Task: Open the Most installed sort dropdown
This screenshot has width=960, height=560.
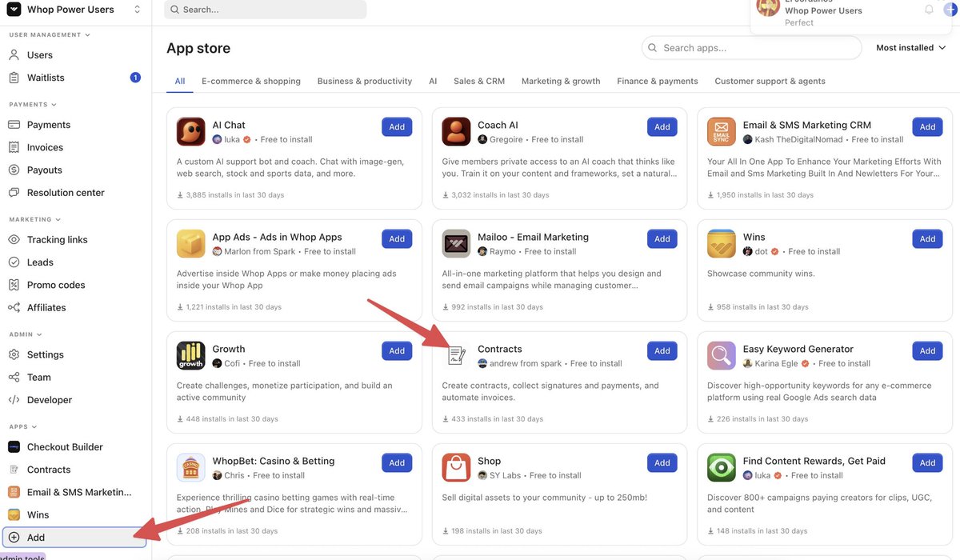Action: 911,48
